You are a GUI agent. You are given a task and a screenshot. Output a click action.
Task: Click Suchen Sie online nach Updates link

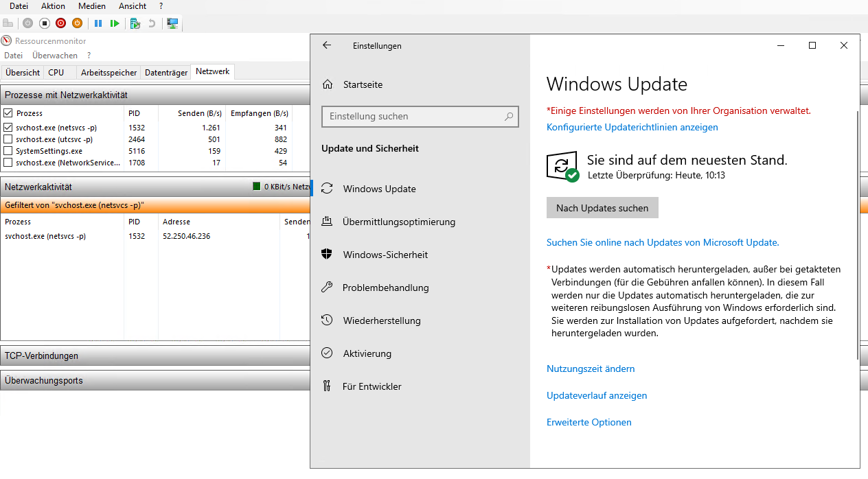663,242
